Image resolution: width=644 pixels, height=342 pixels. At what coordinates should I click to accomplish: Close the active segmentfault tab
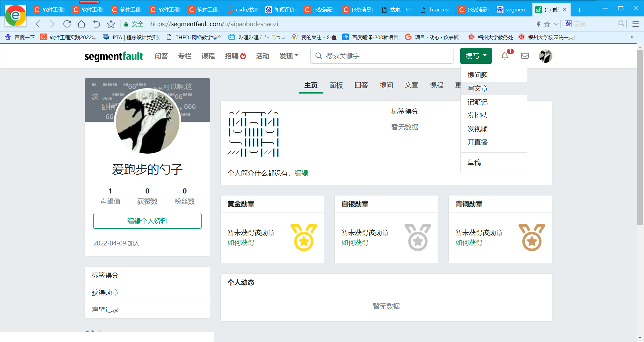coord(565,10)
